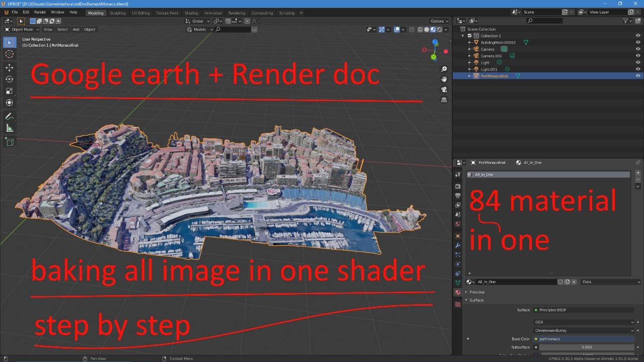Screen dimensions: 644x362
Task: Click the Principled BSDF surface button
Action: [x=584, y=310]
